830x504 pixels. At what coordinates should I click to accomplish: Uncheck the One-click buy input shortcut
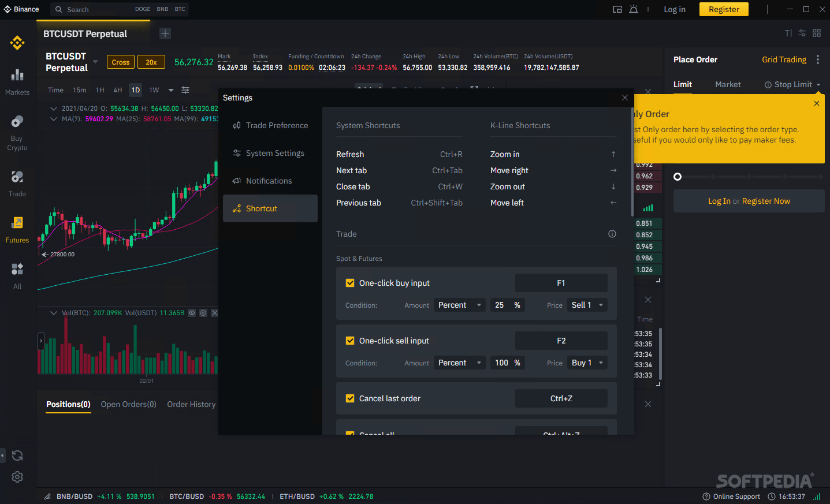[350, 283]
